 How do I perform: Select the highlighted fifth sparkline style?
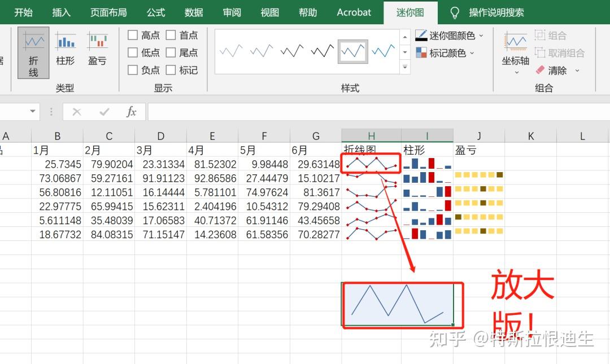point(353,51)
